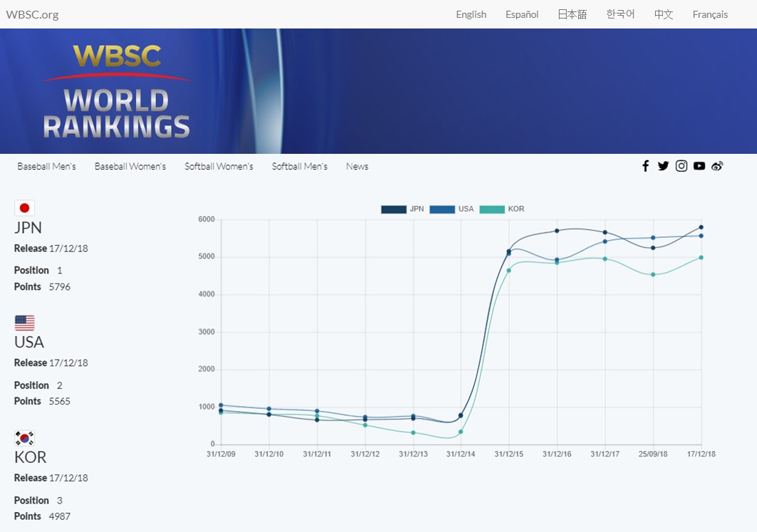The image size is (757, 532).
Task: Open the YouTube social icon
Action: (x=699, y=166)
